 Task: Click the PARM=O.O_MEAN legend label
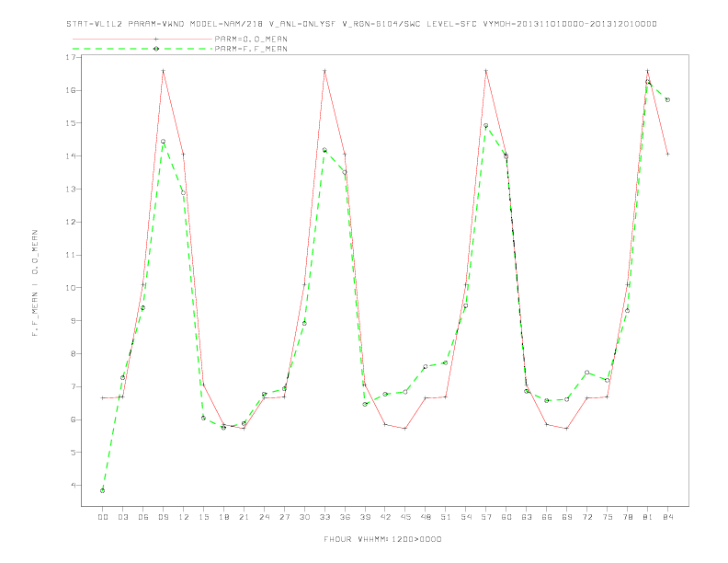(251, 39)
